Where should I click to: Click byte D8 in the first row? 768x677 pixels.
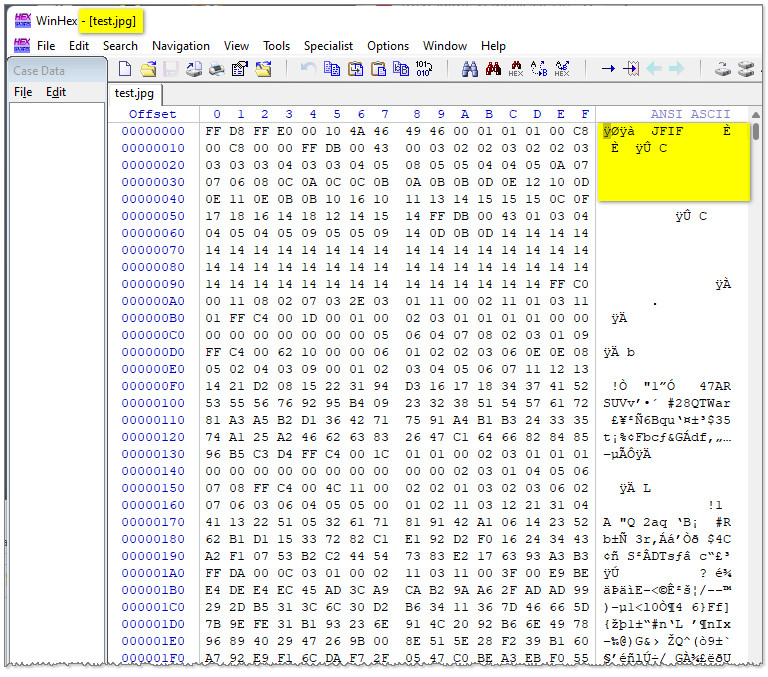point(237,131)
